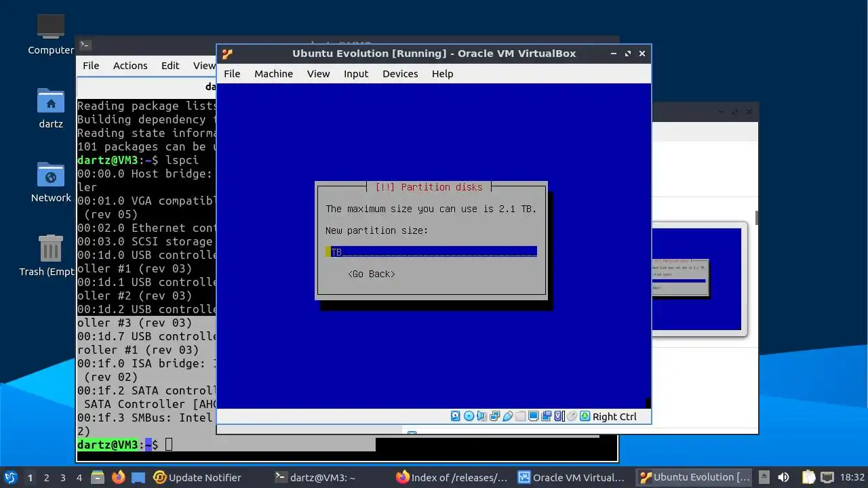Click the USB devices status icon
Screen dimensions: 868x488
(x=507, y=416)
